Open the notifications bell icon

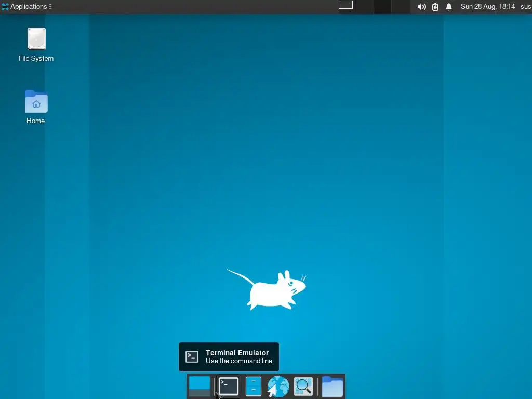pyautogui.click(x=448, y=7)
